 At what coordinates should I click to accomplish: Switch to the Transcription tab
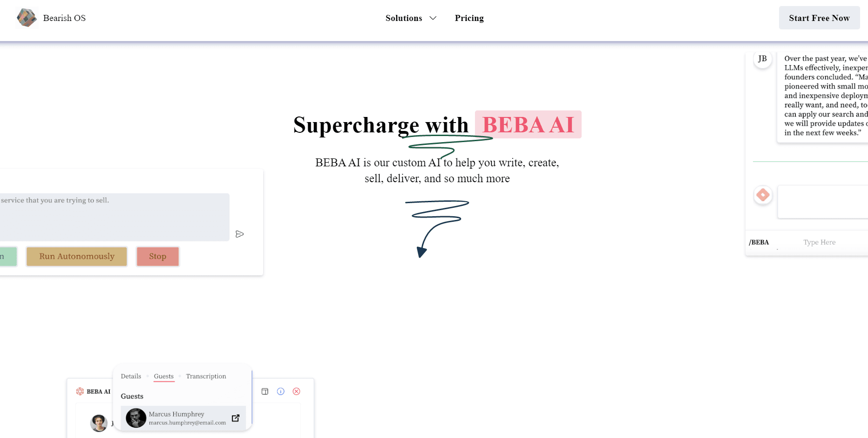(206, 376)
